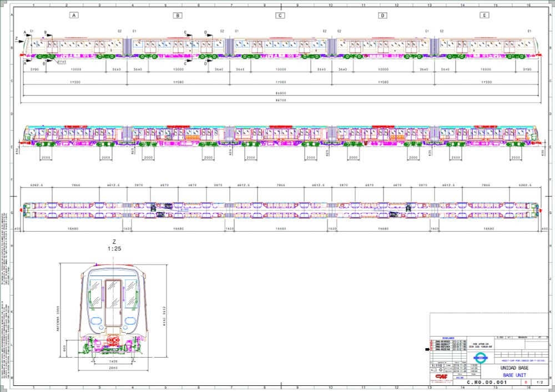The width and height of the screenshot is (555, 392).
Task: Click the ANTENNA 3500 height dimension
Action: 58,318
